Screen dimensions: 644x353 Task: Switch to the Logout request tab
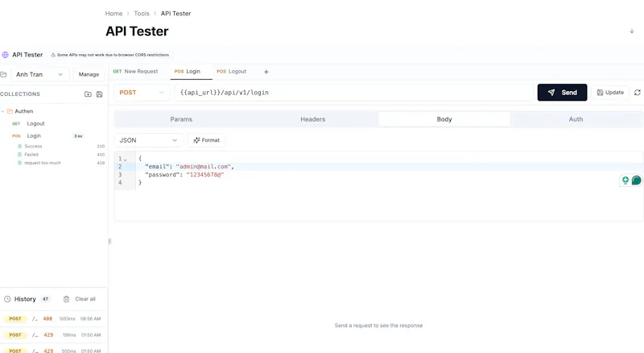232,72
